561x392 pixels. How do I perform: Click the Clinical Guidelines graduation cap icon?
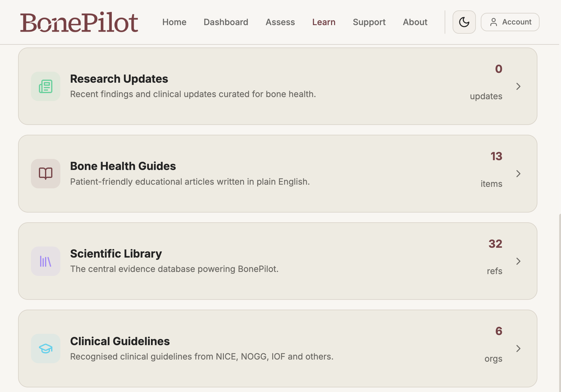coord(46,349)
